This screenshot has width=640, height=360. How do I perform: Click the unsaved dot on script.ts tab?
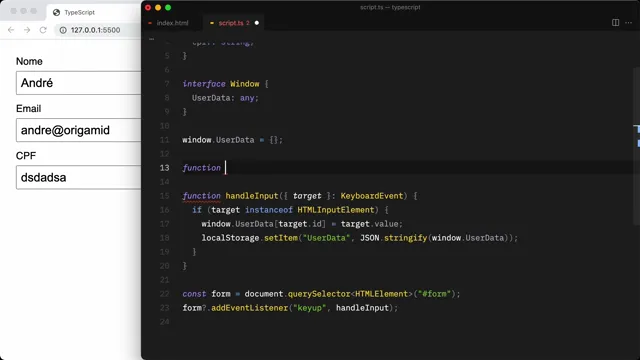(257, 23)
